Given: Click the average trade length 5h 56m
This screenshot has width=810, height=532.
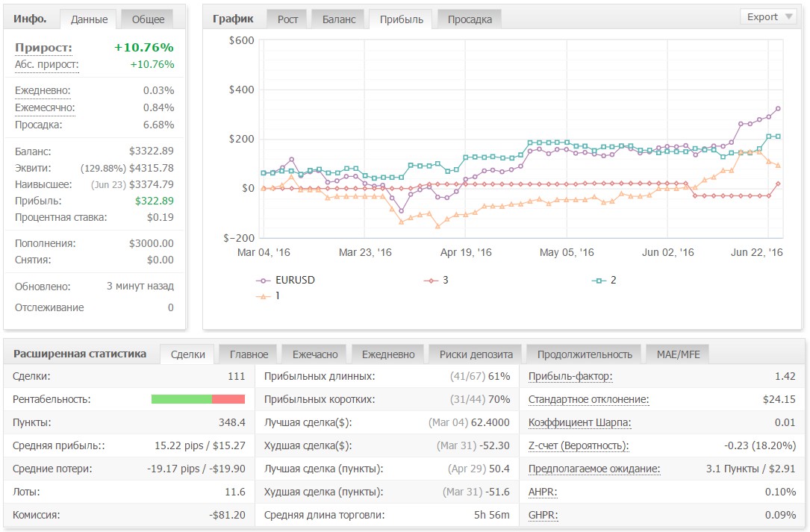Looking at the screenshot, I should coord(492,515).
